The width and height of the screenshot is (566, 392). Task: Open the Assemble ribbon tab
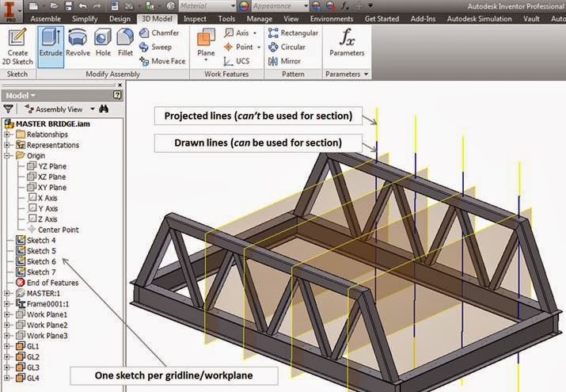[x=45, y=19]
